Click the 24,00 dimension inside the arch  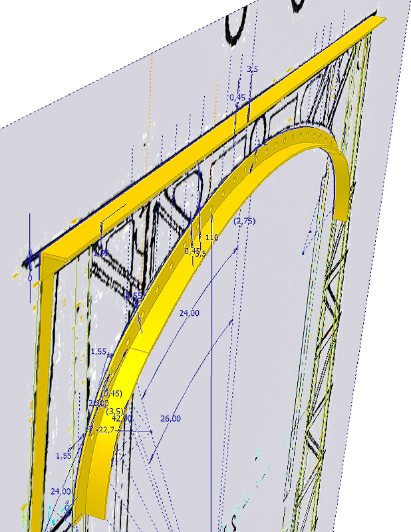tap(190, 313)
